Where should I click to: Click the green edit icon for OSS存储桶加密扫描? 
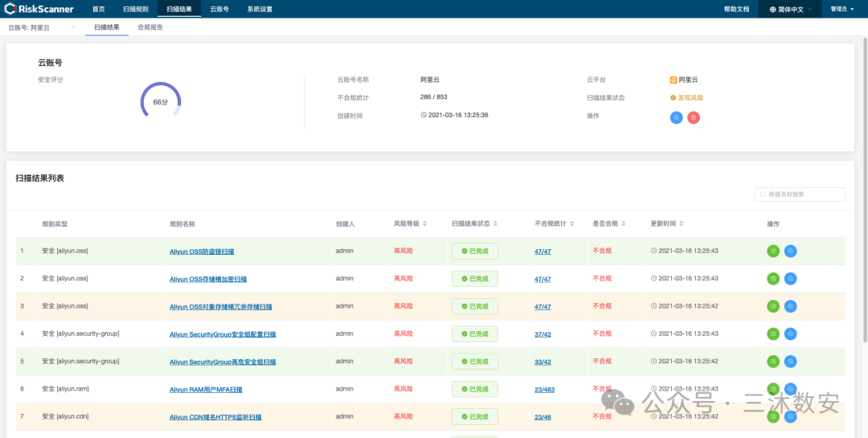[773, 279]
